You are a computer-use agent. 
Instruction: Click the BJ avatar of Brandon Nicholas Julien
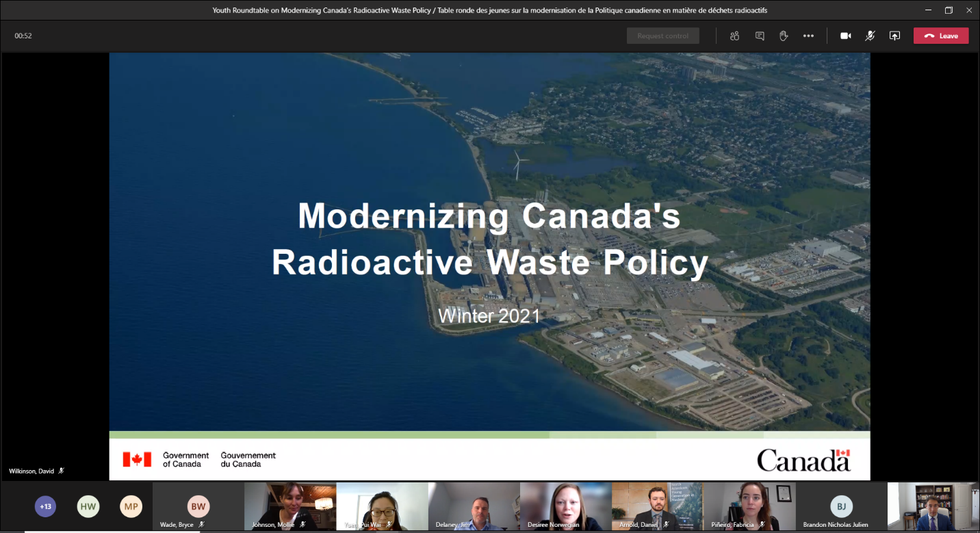(841, 506)
